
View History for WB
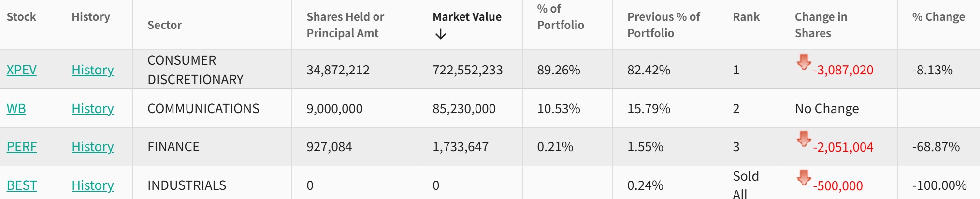tap(93, 109)
